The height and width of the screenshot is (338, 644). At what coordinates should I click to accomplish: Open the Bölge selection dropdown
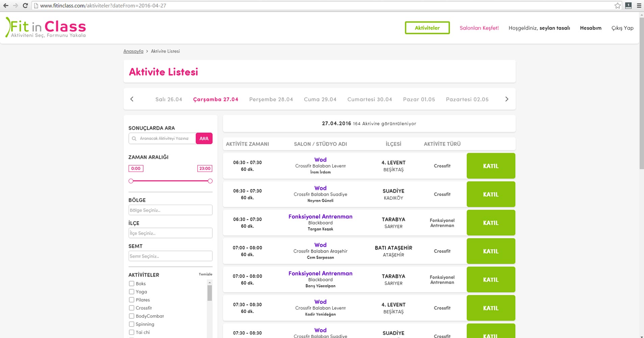click(170, 210)
